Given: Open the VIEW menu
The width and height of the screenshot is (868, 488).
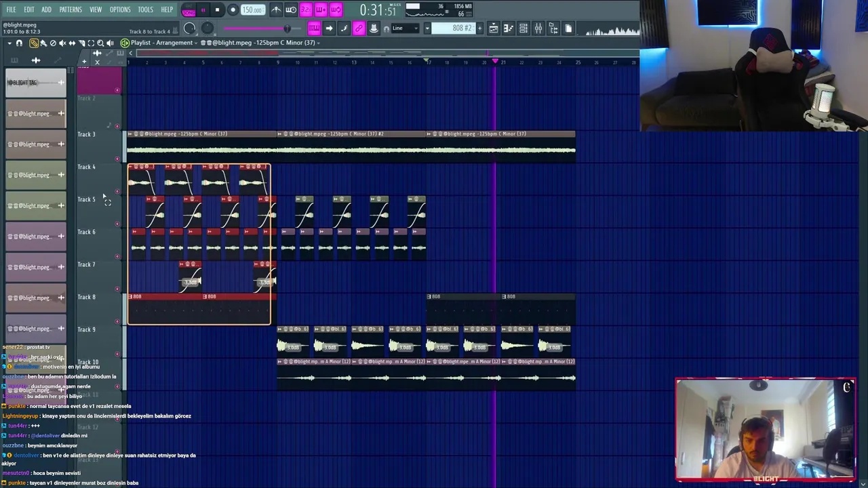Looking at the screenshot, I should (96, 9).
